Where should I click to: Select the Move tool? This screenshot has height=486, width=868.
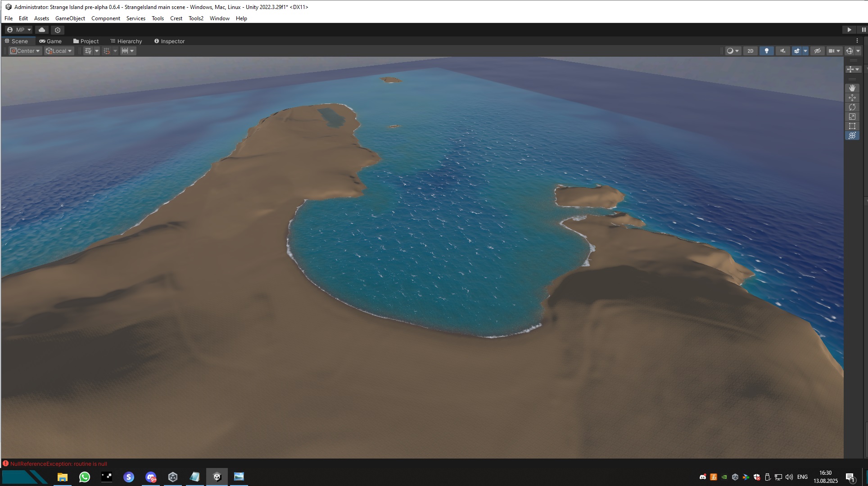point(852,98)
